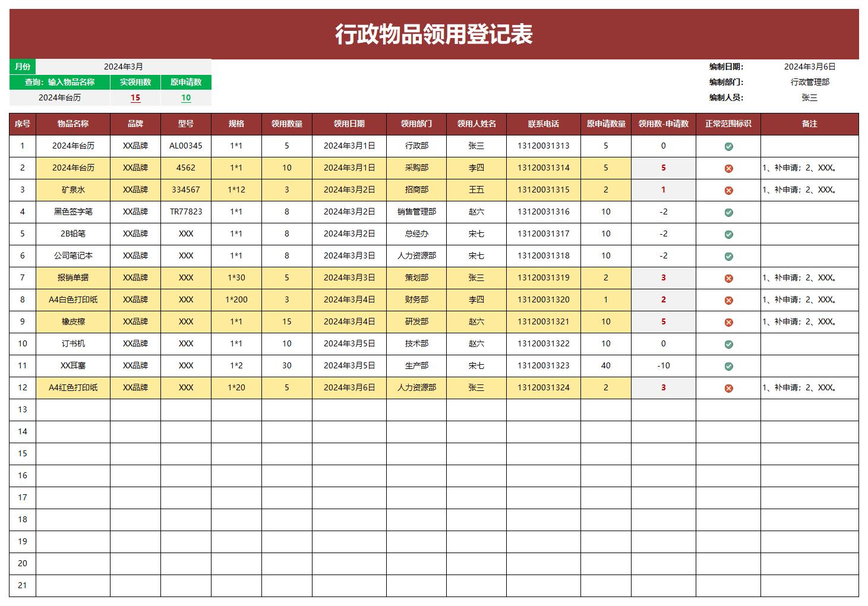This screenshot has width=868, height=606.
Task: Click the 领用部门 column header
Action: point(416,124)
